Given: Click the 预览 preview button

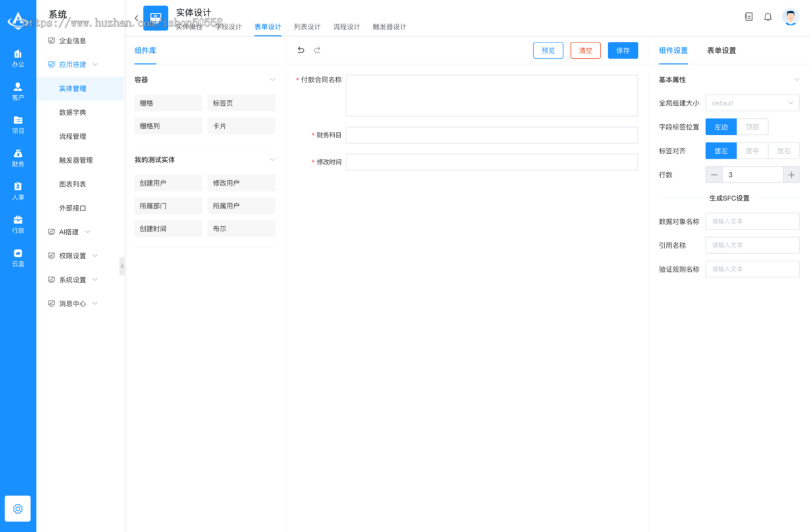Looking at the screenshot, I should click(x=548, y=51).
